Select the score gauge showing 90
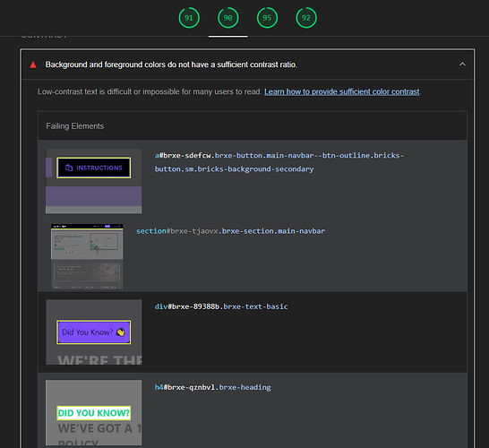 click(x=228, y=18)
